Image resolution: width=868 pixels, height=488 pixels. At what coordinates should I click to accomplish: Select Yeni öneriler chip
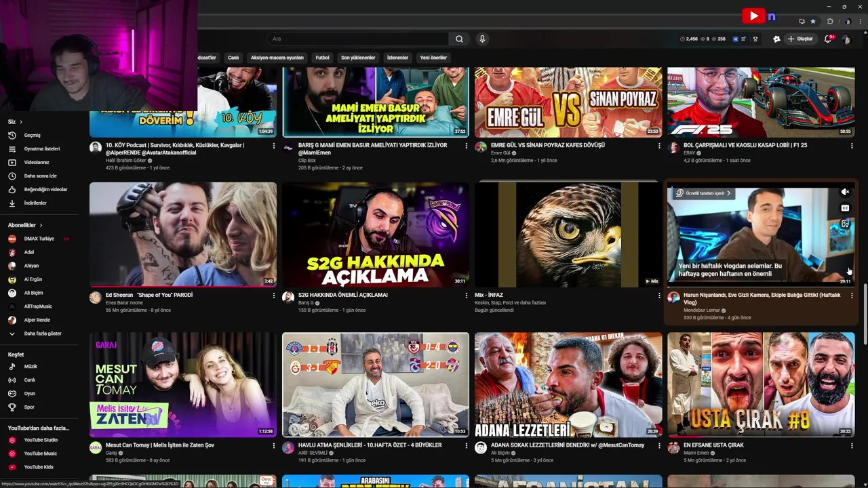(x=433, y=58)
